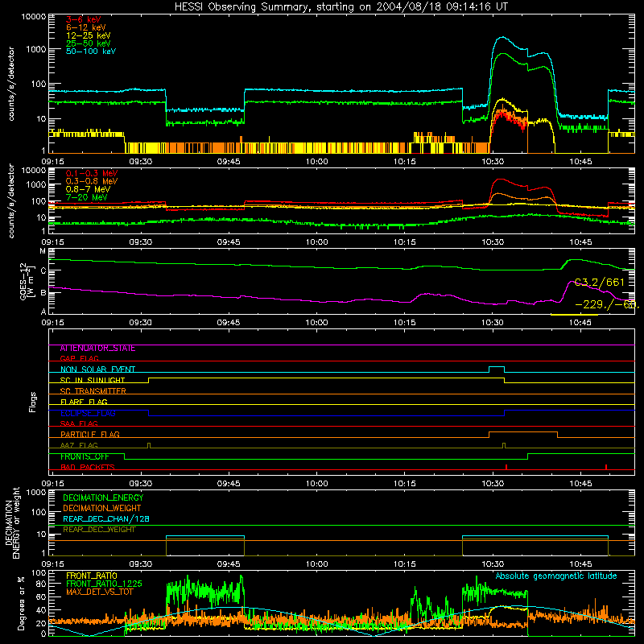
Task: Click the GAP_FLAG label
Action: coord(79,358)
